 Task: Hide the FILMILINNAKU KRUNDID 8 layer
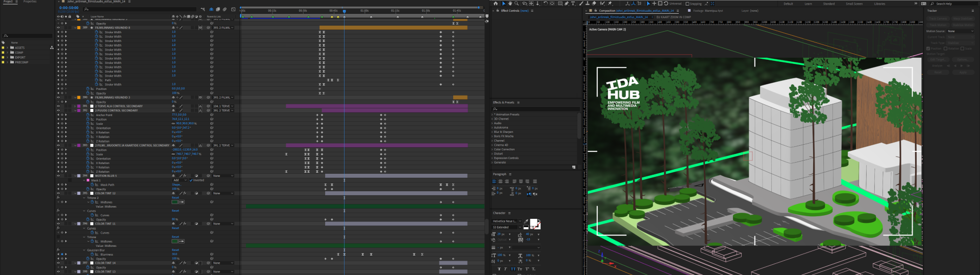[58, 28]
